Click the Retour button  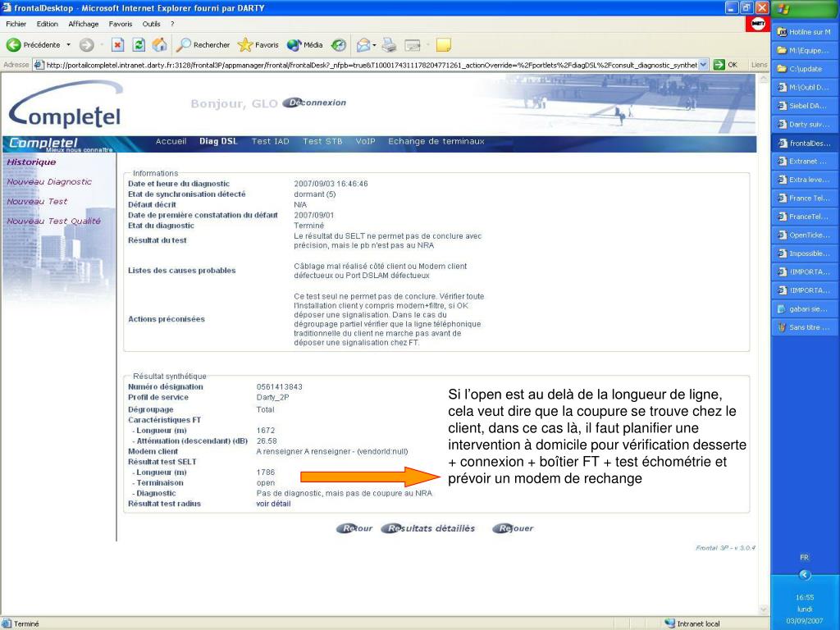[x=354, y=529]
